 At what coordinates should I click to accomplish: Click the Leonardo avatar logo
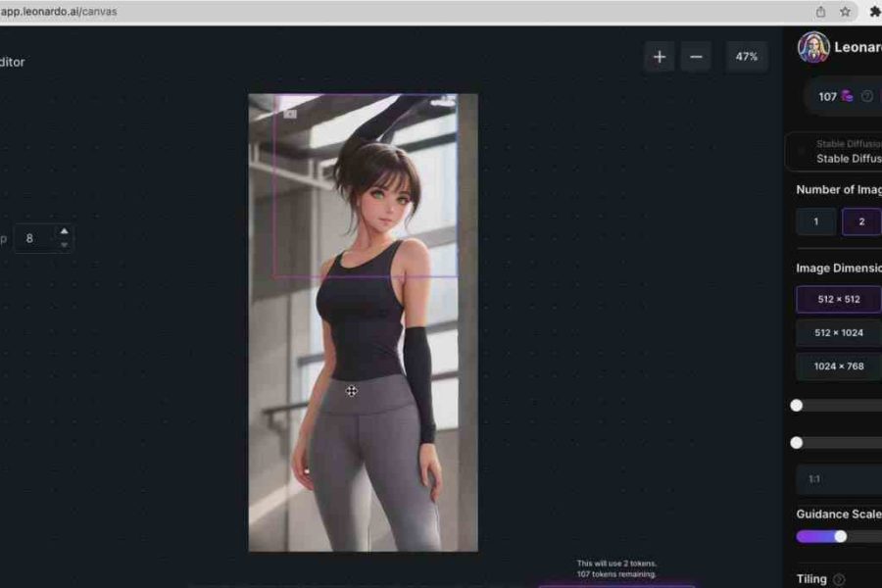point(813,47)
